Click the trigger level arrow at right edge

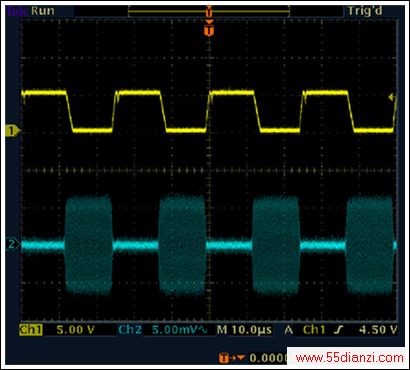(x=392, y=97)
